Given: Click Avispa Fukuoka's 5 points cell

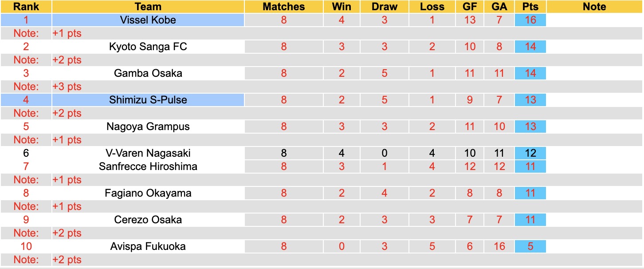Looking at the screenshot, I should coord(530,246).
